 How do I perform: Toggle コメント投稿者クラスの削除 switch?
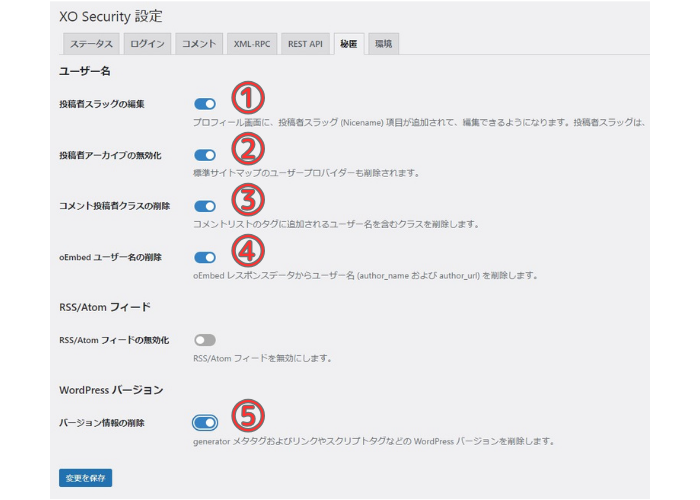coord(205,206)
